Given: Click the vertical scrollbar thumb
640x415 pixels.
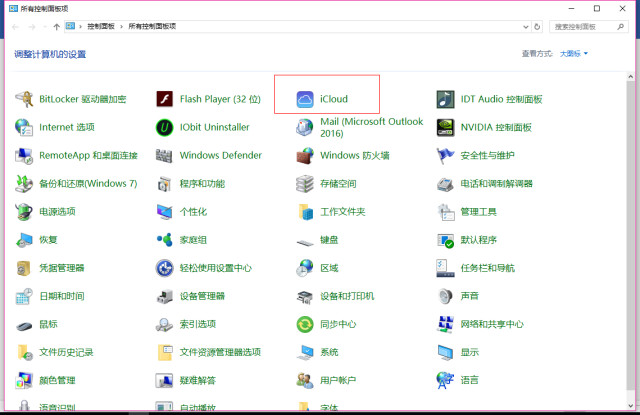Looking at the screenshot, I should 631,235.
